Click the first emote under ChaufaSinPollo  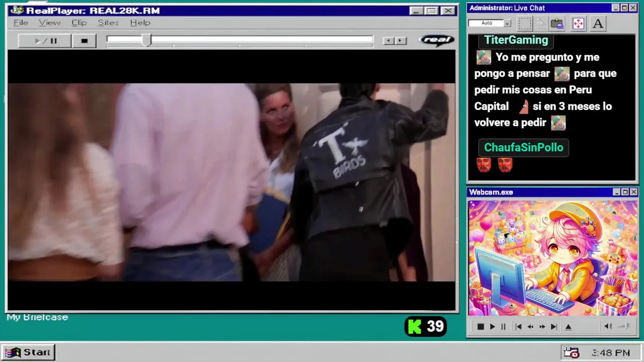coord(484,165)
